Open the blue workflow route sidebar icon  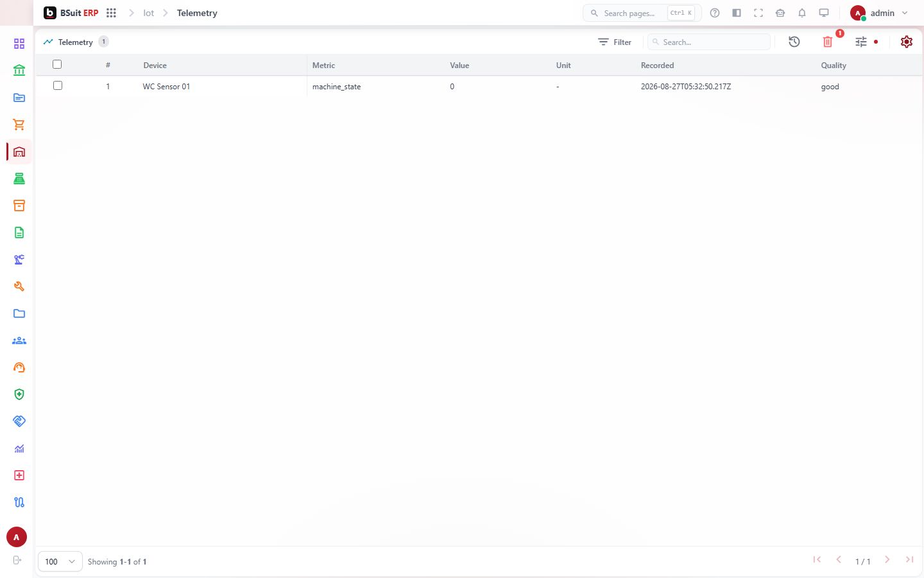19,502
